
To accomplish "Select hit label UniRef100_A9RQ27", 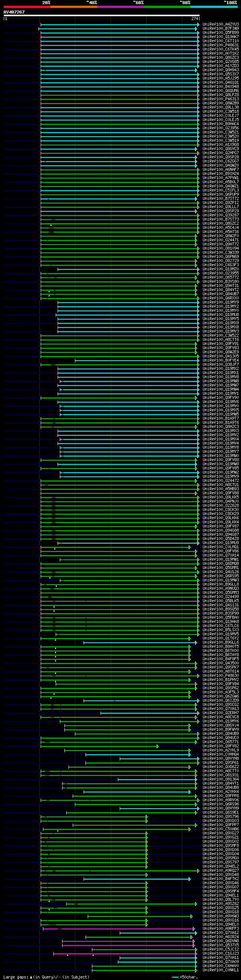I will 221,870.
